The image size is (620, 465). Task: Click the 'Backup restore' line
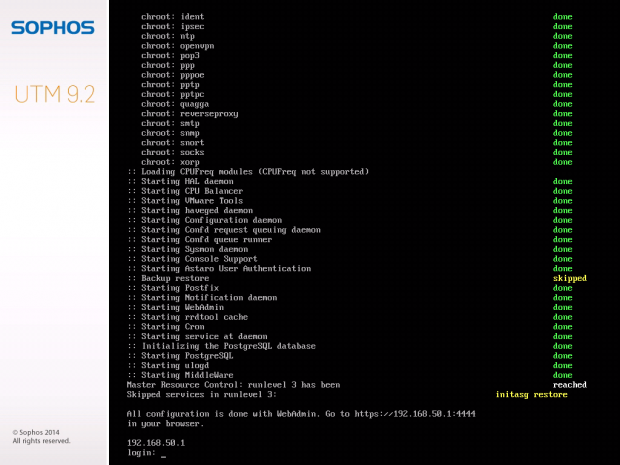tap(168, 278)
